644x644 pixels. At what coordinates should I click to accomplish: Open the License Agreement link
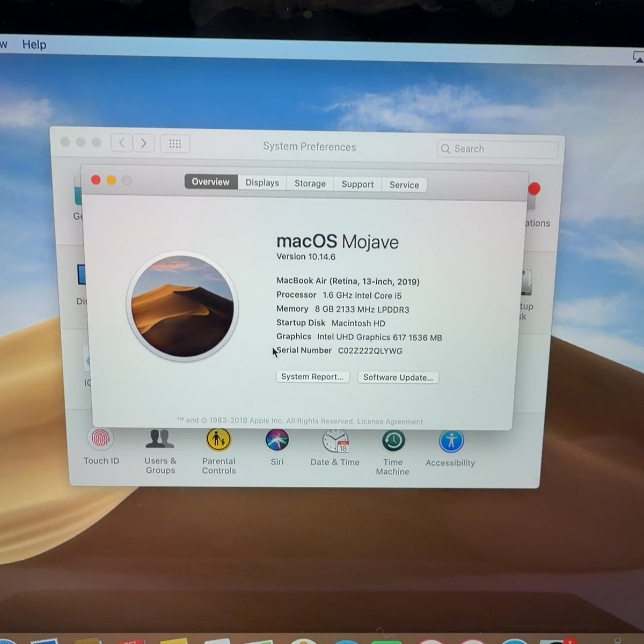390,422
